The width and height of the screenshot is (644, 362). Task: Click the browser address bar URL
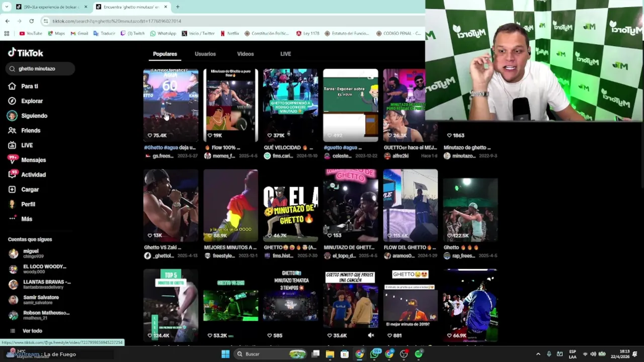117,21
